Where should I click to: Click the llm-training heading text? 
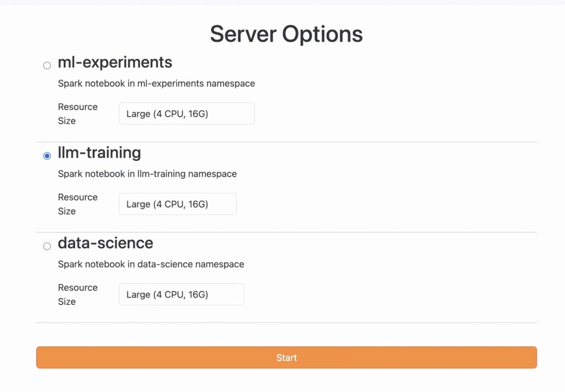click(x=99, y=153)
